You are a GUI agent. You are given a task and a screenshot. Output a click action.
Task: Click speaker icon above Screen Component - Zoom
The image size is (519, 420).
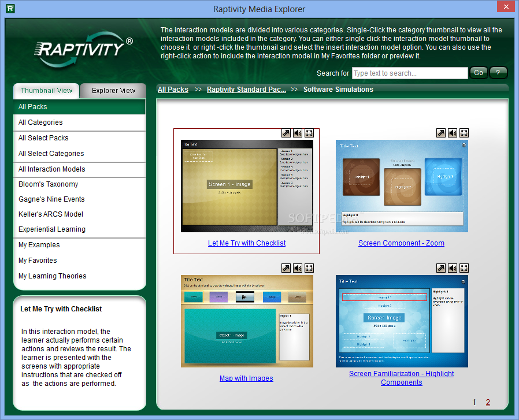[453, 133]
